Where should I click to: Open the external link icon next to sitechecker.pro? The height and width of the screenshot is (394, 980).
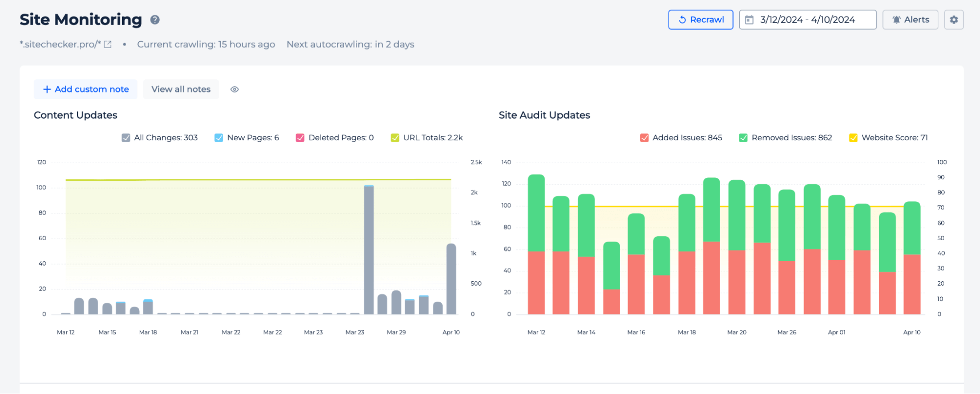[x=108, y=45]
